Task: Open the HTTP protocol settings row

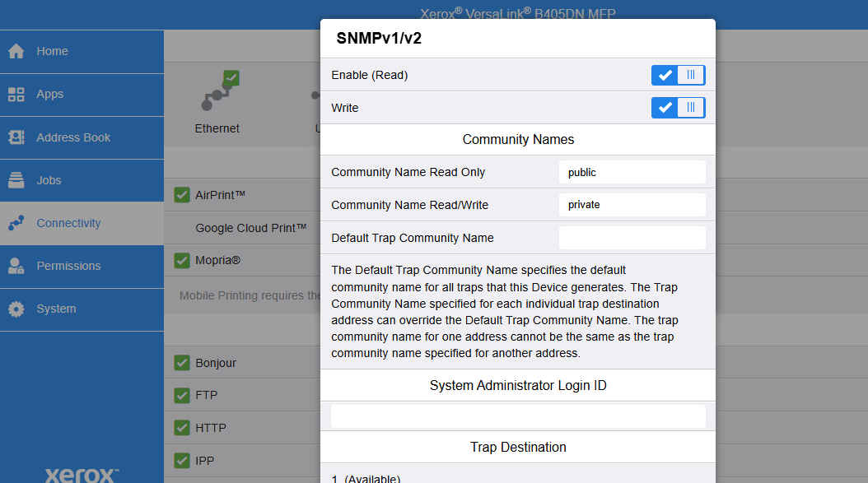Action: point(211,428)
